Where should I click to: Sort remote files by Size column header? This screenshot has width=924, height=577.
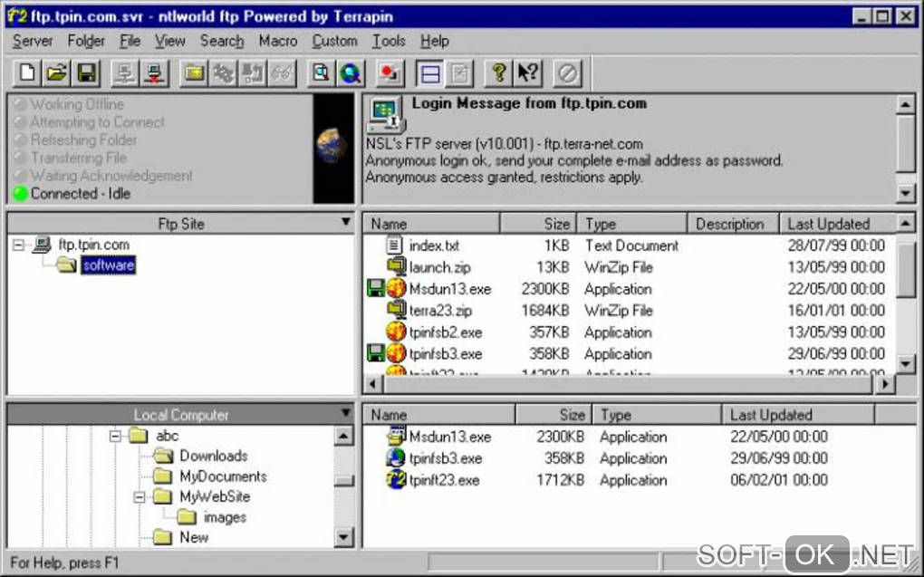538,224
